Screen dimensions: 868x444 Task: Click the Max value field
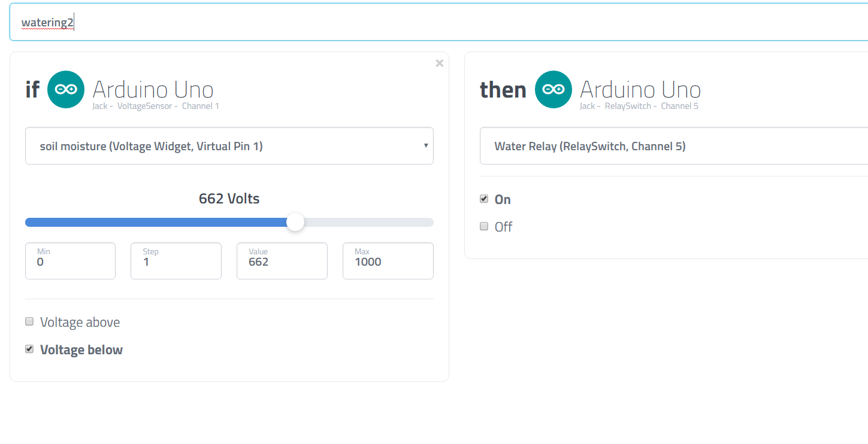click(x=388, y=261)
